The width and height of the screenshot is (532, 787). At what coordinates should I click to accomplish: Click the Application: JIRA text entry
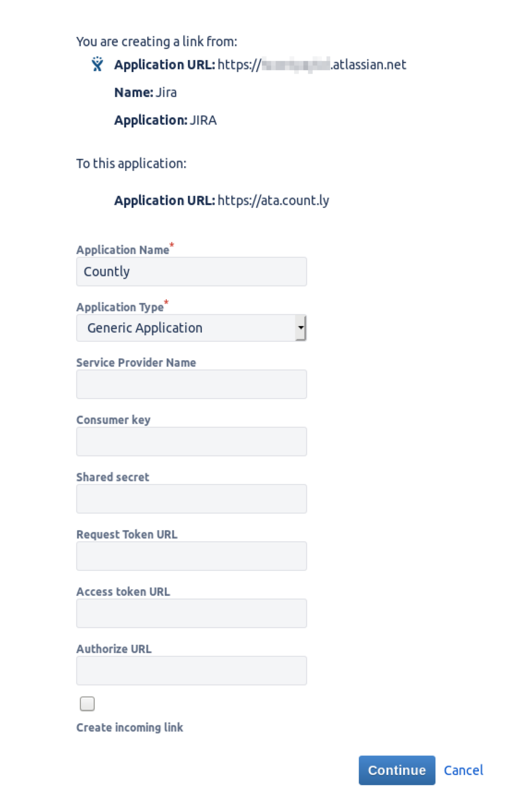[165, 120]
